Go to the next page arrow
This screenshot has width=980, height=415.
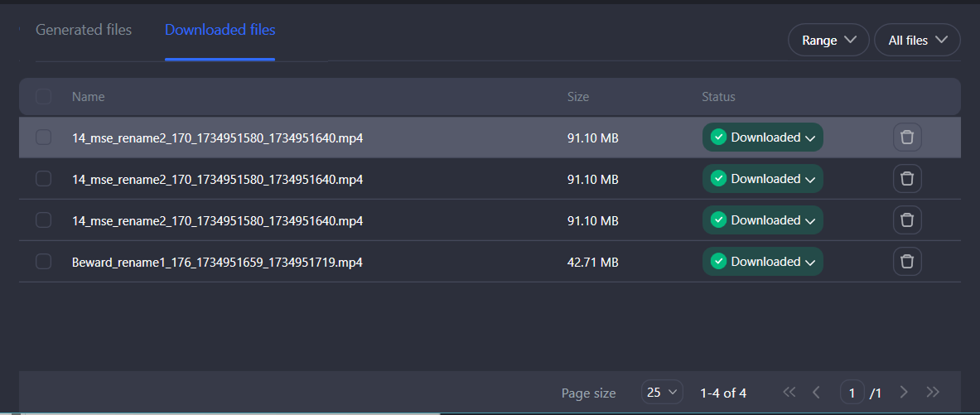[x=904, y=392]
